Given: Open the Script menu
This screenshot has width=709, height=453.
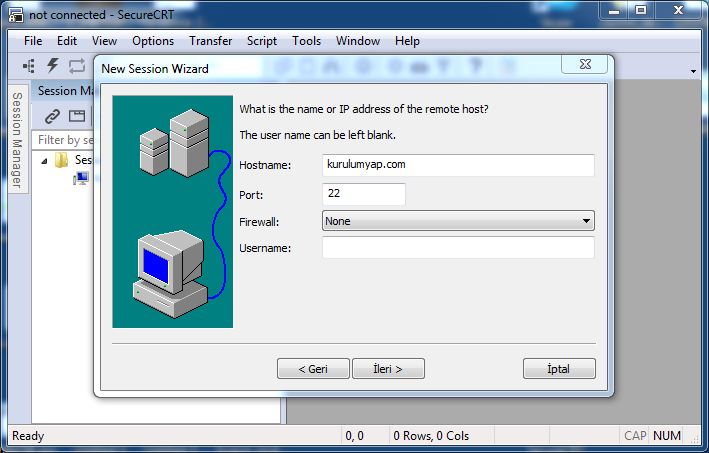Looking at the screenshot, I should (x=262, y=41).
